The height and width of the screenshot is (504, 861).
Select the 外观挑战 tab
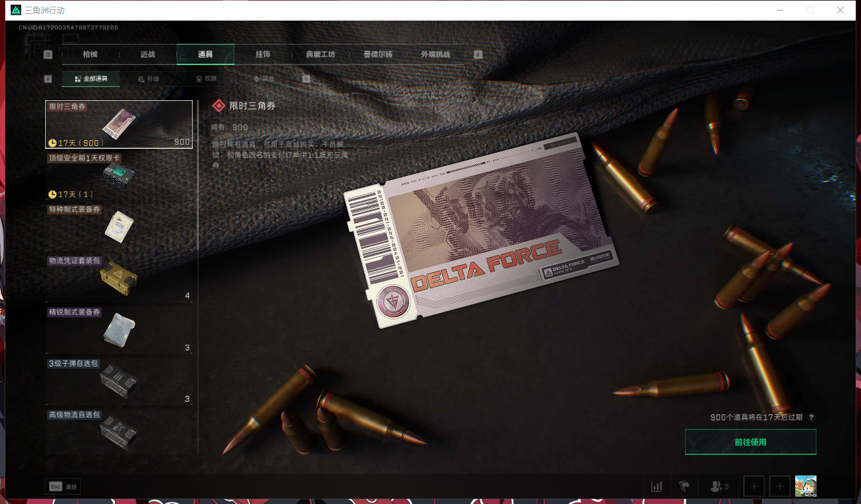[x=435, y=54]
